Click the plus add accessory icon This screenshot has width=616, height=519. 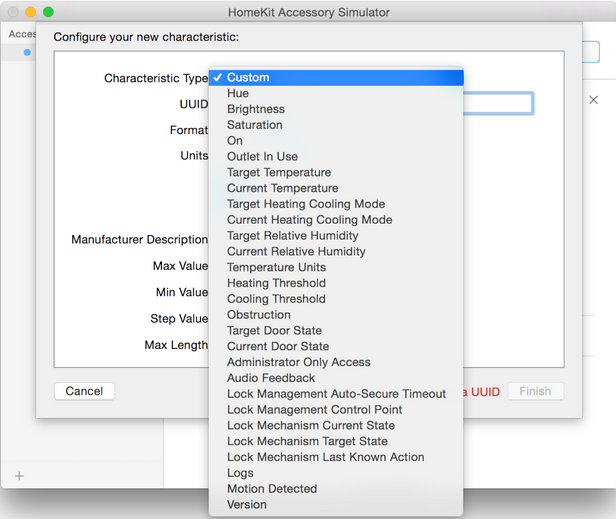click(19, 476)
